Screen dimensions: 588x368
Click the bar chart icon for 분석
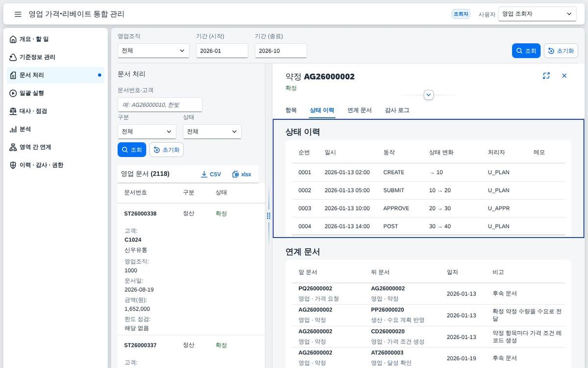pyautogui.click(x=13, y=129)
